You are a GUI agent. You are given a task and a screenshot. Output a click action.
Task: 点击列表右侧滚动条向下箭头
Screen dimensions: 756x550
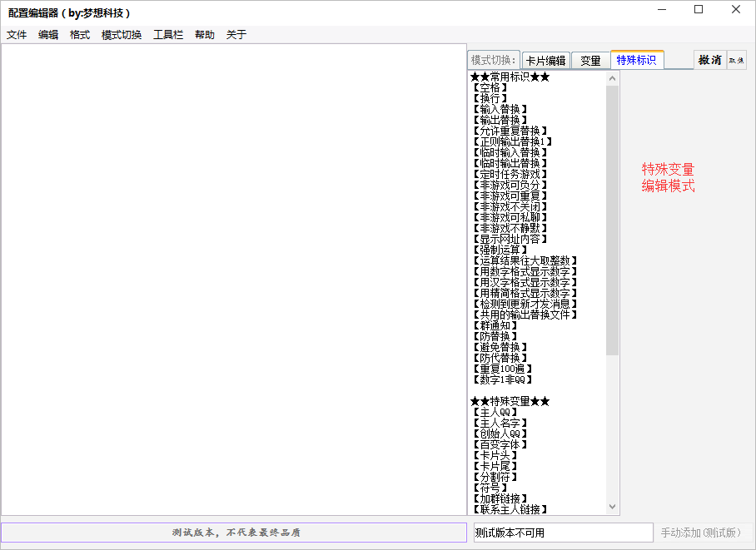click(612, 506)
